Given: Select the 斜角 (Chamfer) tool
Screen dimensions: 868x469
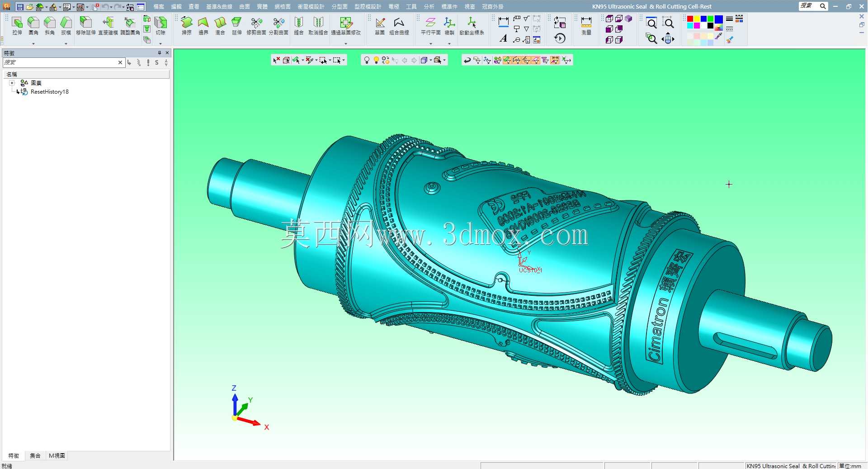Looking at the screenshot, I should pos(50,26).
